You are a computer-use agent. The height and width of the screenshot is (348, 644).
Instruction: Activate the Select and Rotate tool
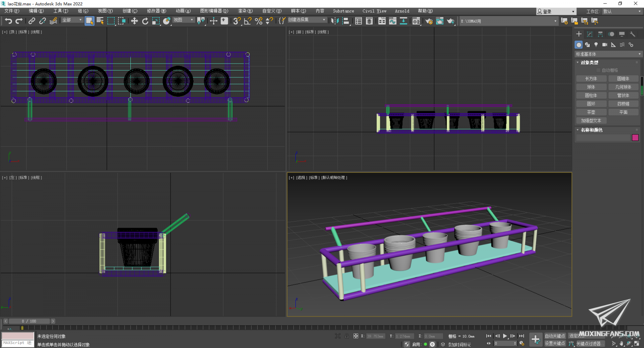[x=145, y=21]
